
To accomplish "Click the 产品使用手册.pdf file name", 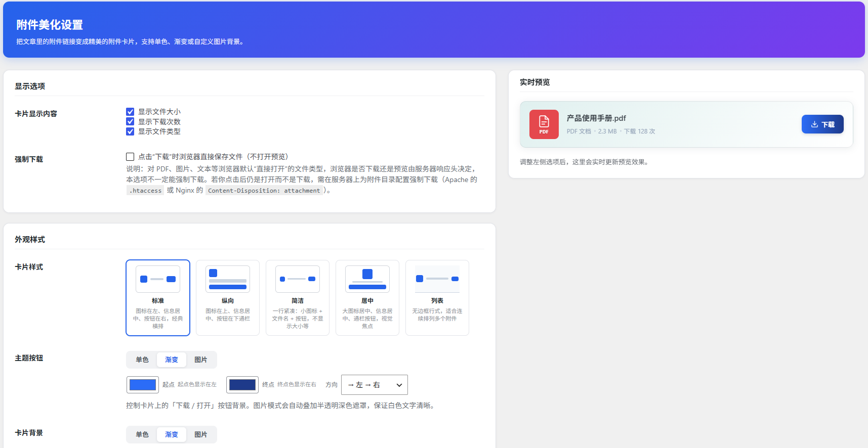I will (596, 118).
